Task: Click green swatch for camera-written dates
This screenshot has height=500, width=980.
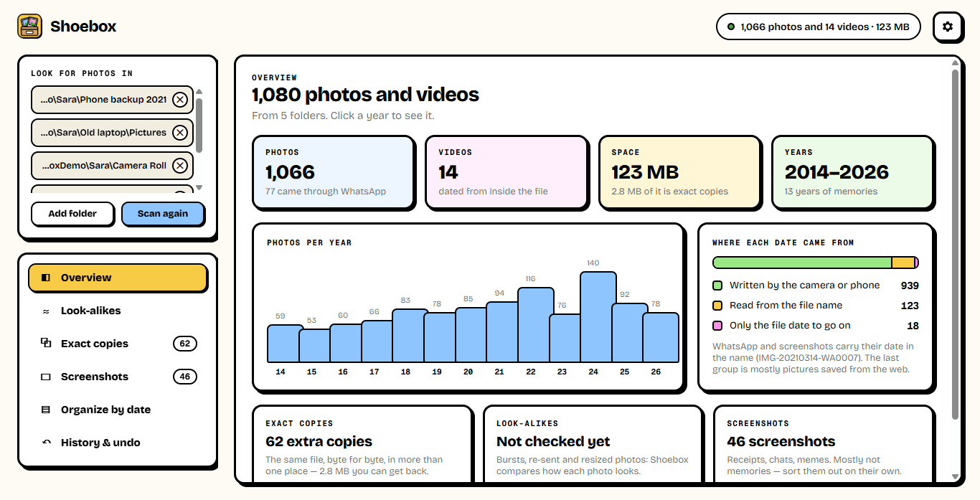Action: [x=717, y=286]
